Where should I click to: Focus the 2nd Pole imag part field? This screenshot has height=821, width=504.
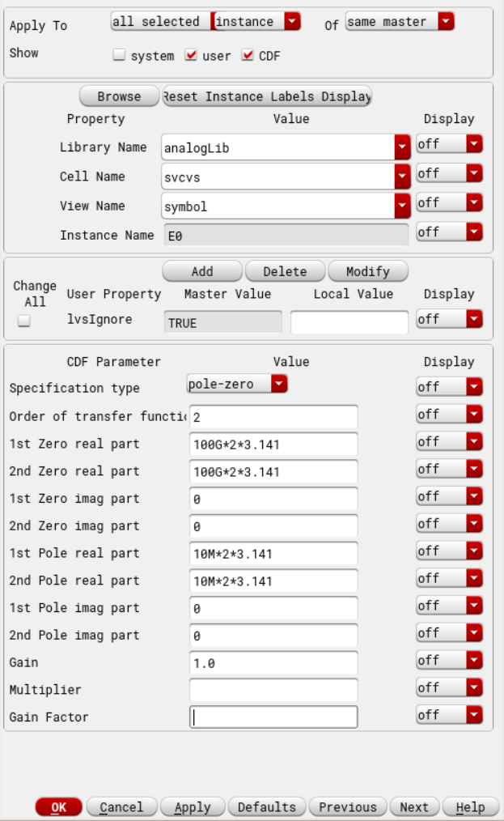coord(273,635)
